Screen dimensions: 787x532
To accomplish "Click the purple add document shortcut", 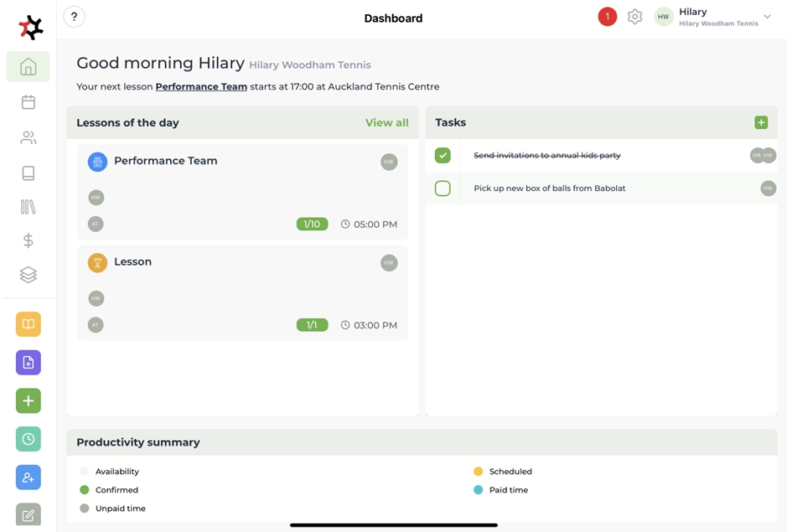I will pyautogui.click(x=28, y=363).
